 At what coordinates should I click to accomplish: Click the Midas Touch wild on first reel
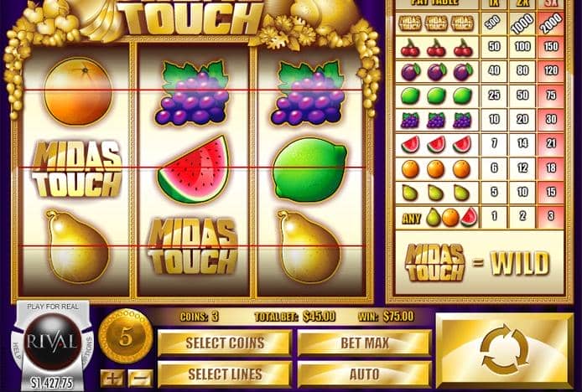click(77, 169)
